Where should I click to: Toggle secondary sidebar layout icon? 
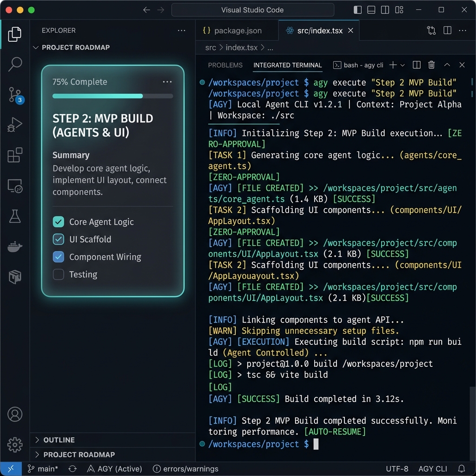pyautogui.click(x=385, y=10)
